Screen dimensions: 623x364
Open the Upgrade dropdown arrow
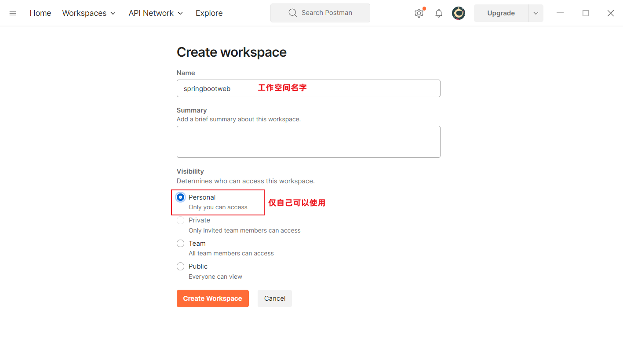click(x=536, y=13)
